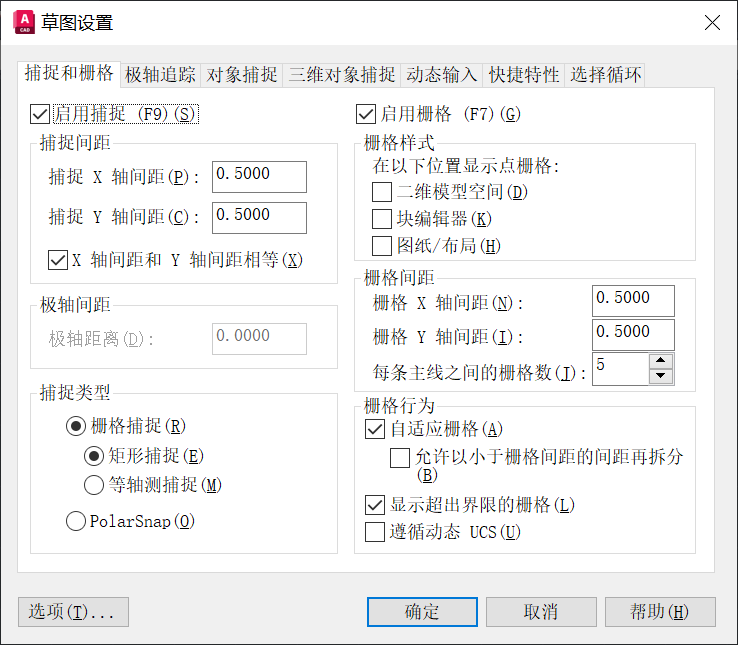Open 选项(T)... settings button
The image size is (738, 645).
coord(73,612)
